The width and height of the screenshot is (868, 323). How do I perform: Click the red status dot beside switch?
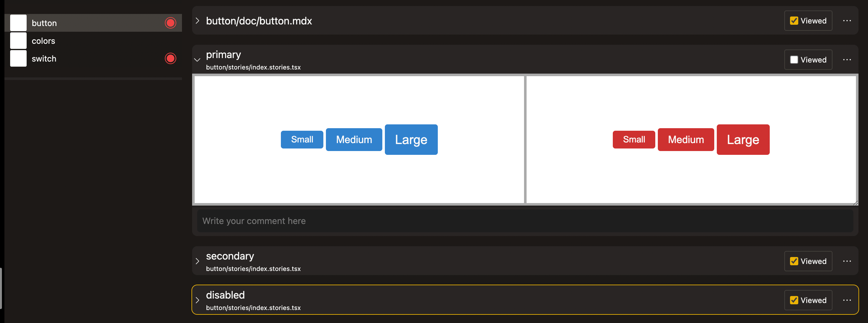pyautogui.click(x=170, y=58)
